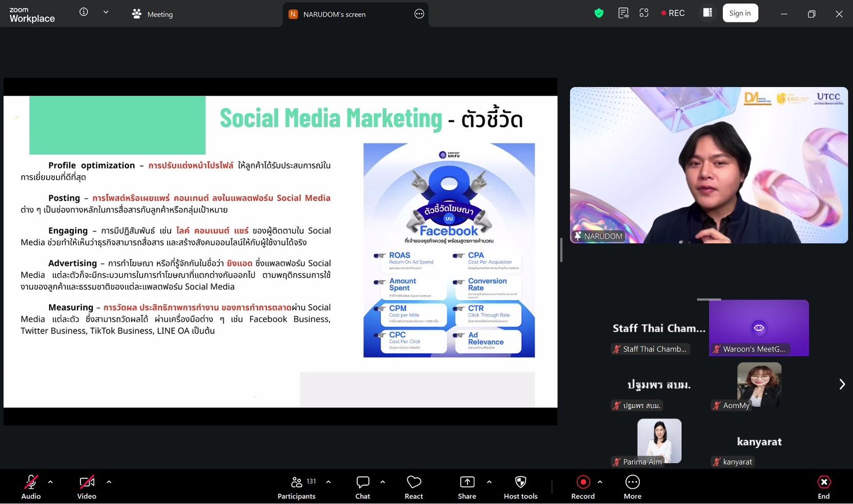Image resolution: width=853 pixels, height=504 pixels.
Task: Change the view layout icon
Action: pyautogui.click(x=707, y=13)
